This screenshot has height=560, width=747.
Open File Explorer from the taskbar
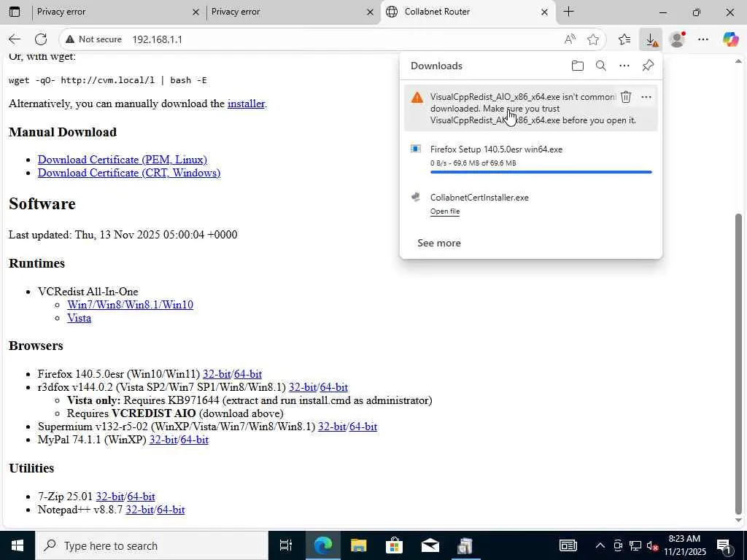(358, 545)
